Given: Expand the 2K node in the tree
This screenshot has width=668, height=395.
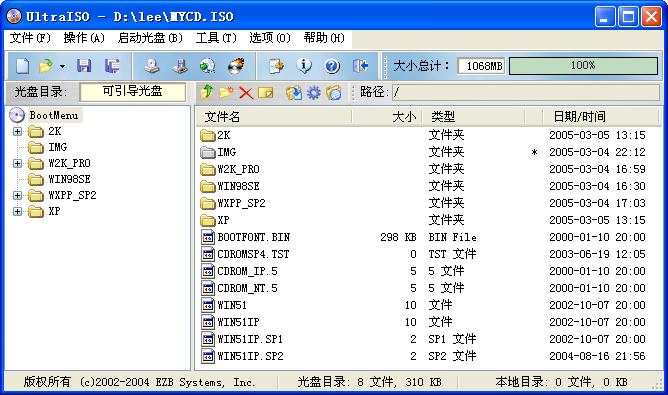Looking at the screenshot, I should point(17,131).
